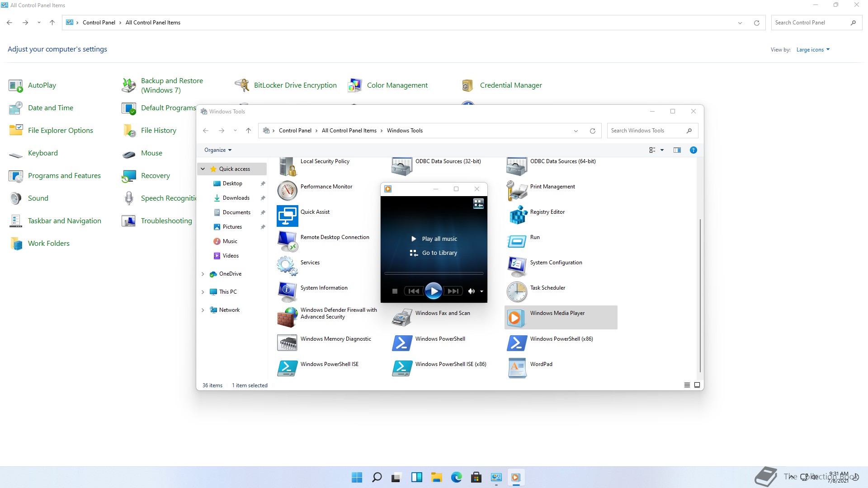Expand This PC in navigation pane
Image resolution: width=868 pixels, height=488 pixels.
tap(203, 292)
